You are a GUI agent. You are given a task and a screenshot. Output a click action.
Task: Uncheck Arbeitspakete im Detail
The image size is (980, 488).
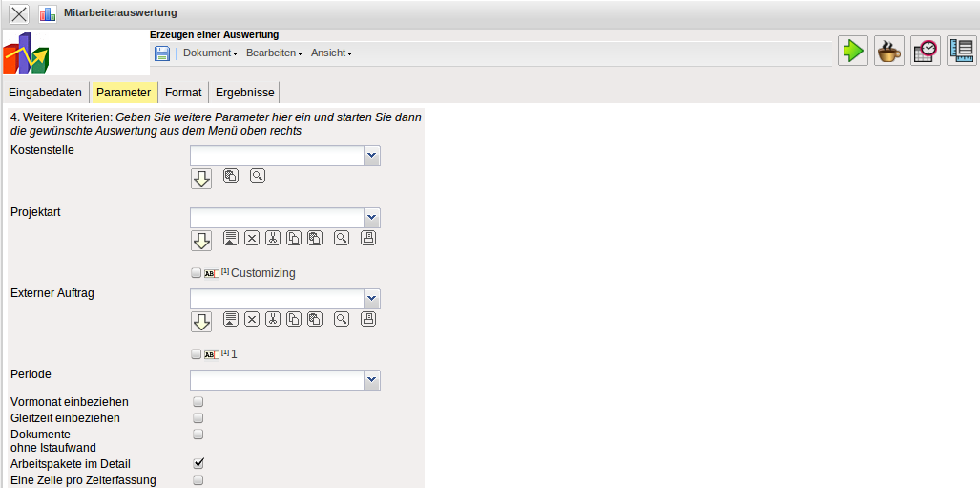click(198, 464)
